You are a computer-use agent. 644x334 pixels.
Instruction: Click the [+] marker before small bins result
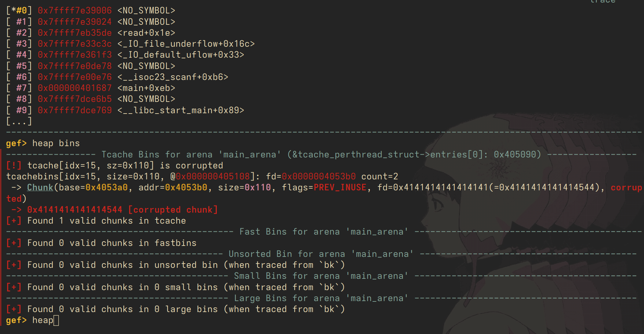coord(14,287)
